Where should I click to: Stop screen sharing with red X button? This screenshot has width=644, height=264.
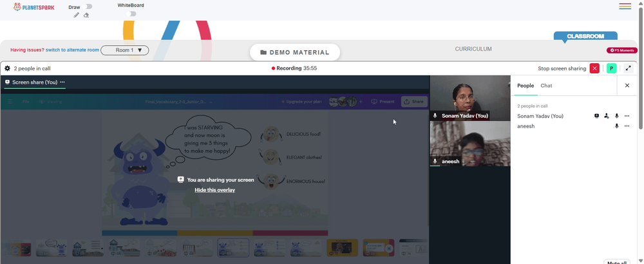coord(594,68)
